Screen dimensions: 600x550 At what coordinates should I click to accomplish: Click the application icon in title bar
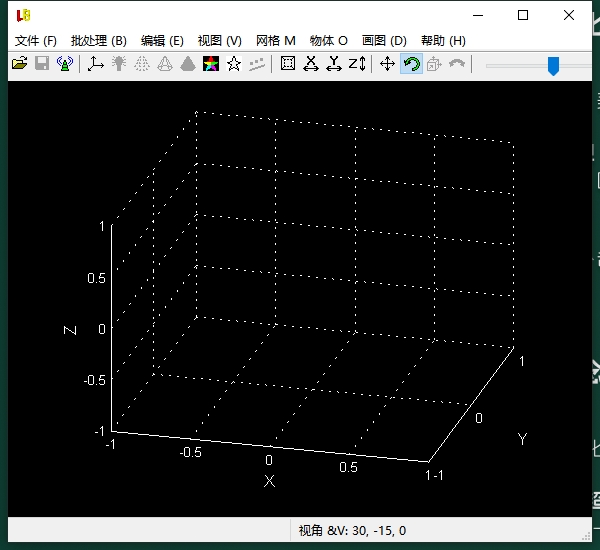23,15
